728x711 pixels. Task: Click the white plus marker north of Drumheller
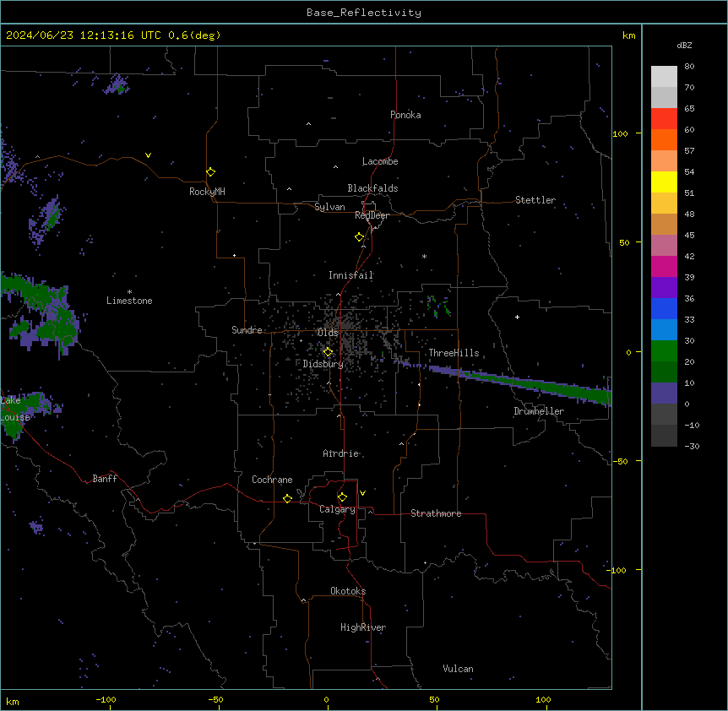(x=517, y=317)
